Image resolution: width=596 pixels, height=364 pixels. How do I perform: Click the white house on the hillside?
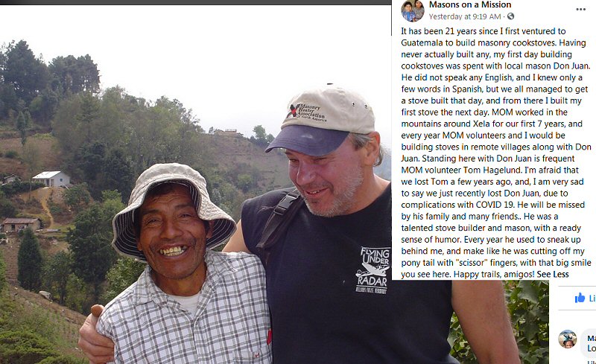tap(51, 179)
